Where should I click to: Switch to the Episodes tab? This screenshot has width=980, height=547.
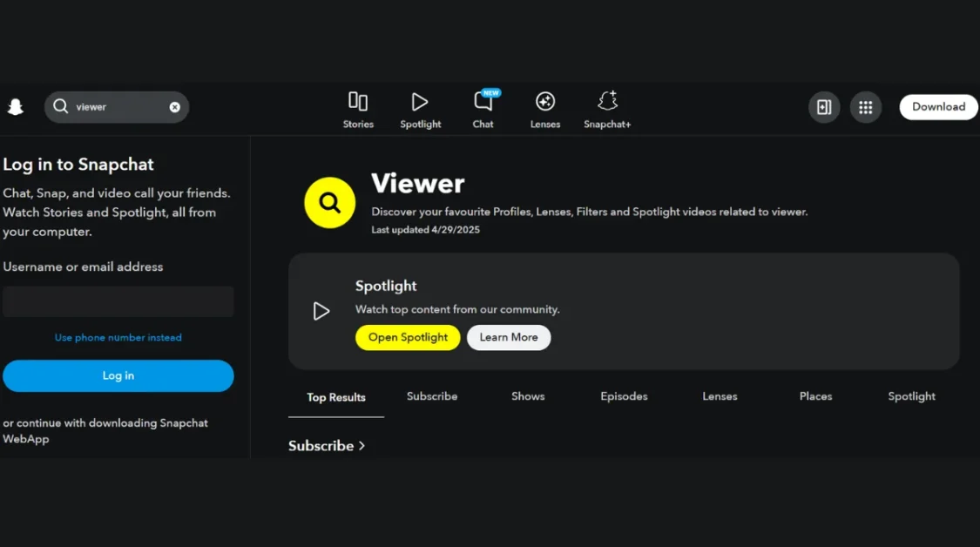pos(624,396)
